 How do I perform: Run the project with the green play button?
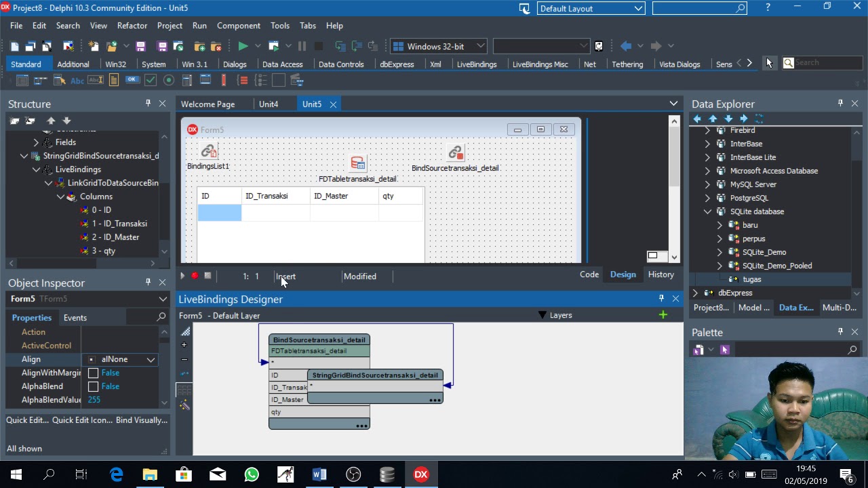pos(243,46)
